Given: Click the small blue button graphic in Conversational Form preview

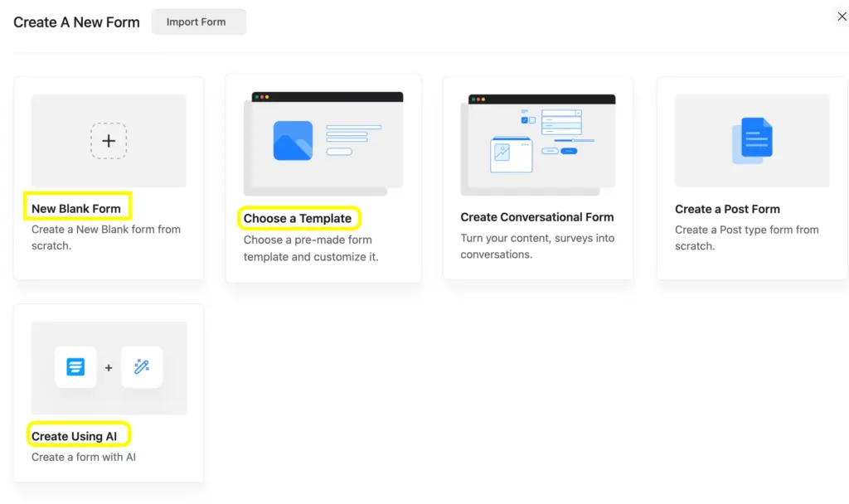Looking at the screenshot, I should click(x=569, y=151).
